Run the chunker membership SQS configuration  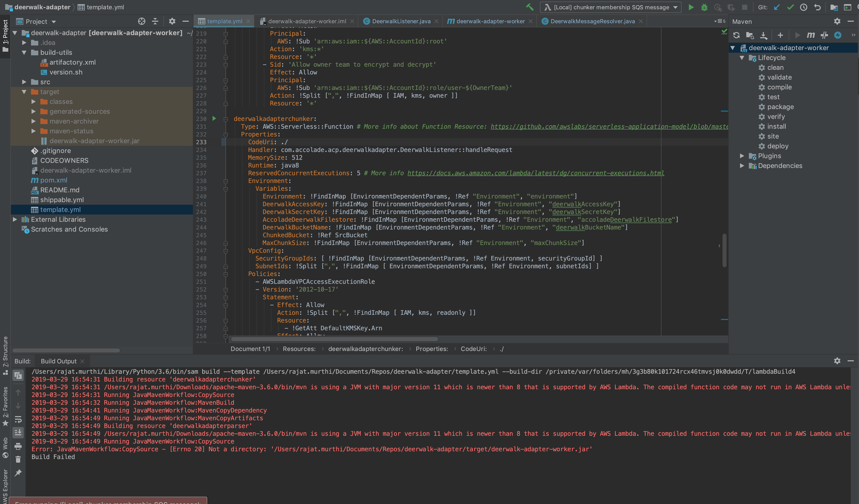(x=691, y=7)
